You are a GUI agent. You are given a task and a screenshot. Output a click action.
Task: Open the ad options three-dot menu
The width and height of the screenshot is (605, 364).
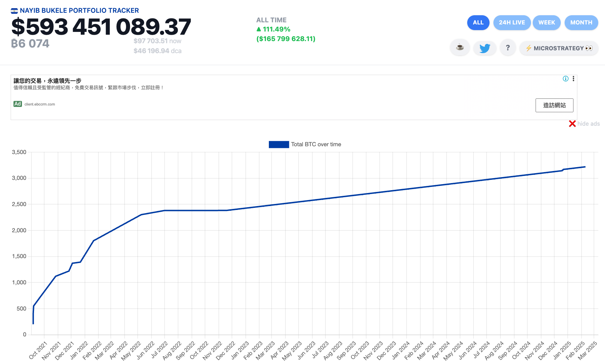(x=573, y=79)
